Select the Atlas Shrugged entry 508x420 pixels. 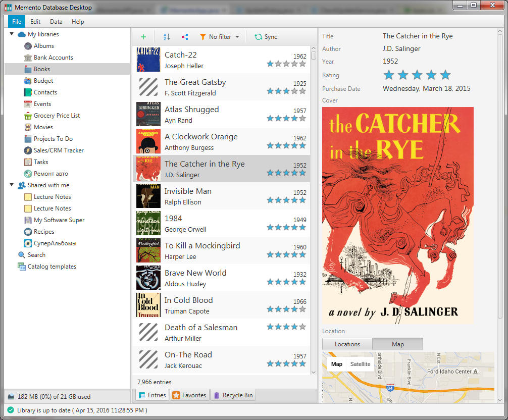221,114
